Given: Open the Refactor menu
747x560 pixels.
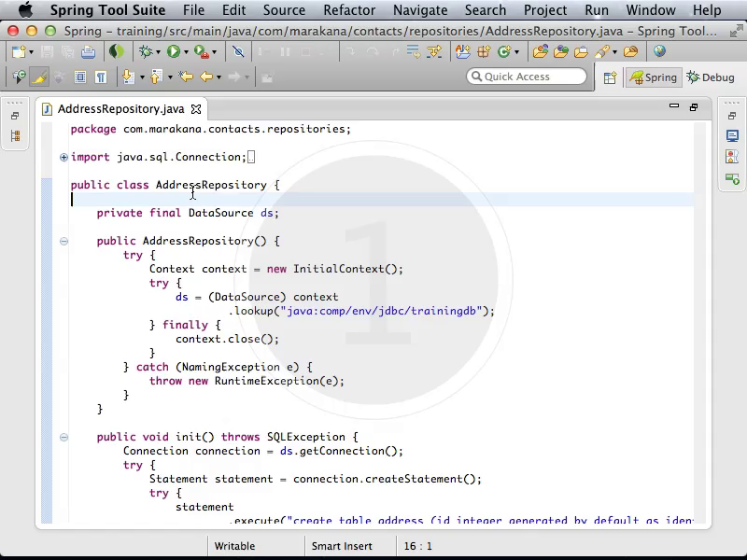Looking at the screenshot, I should point(349,10).
